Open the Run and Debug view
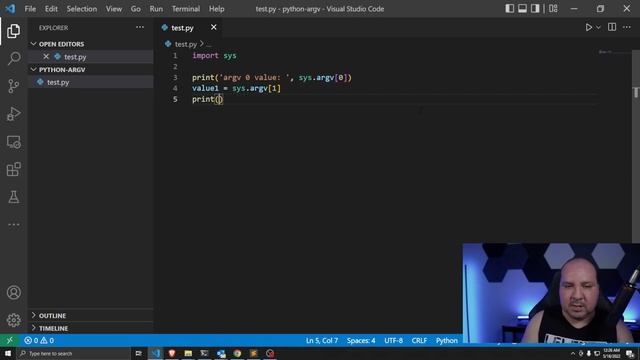The image size is (640, 360). click(13, 113)
